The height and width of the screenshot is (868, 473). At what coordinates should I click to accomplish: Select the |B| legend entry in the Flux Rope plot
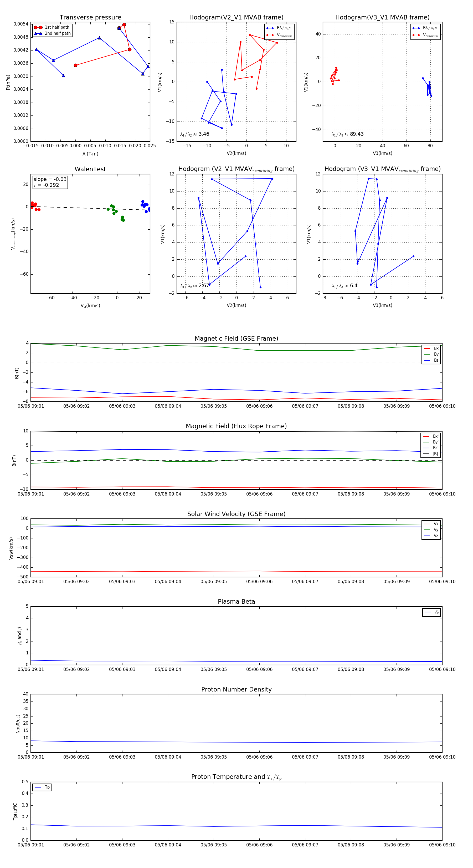click(x=431, y=454)
